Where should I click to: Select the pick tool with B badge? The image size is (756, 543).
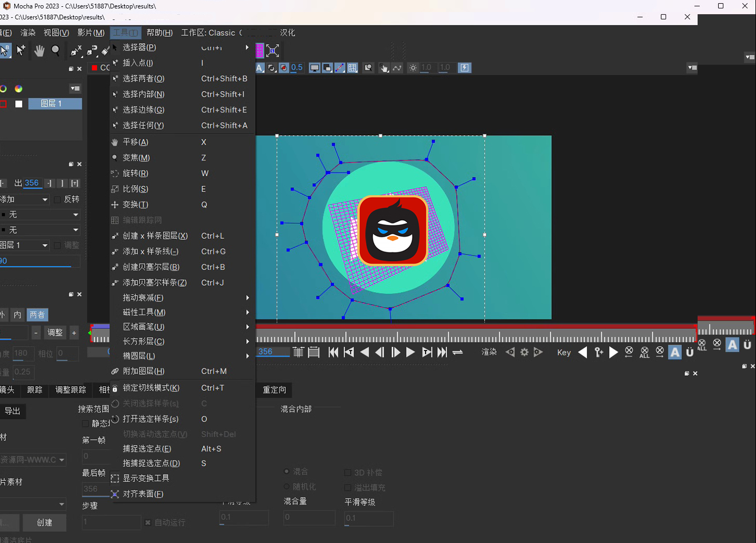(x=5, y=51)
